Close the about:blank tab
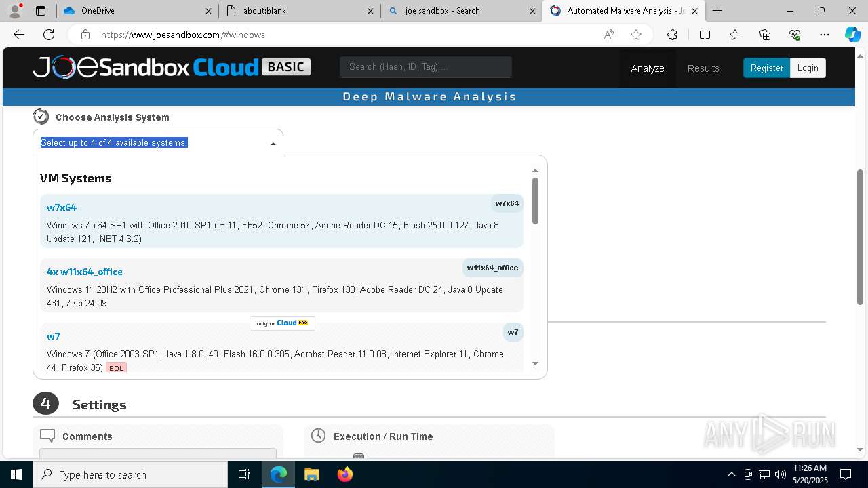Image resolution: width=868 pixels, height=488 pixels. [370, 11]
